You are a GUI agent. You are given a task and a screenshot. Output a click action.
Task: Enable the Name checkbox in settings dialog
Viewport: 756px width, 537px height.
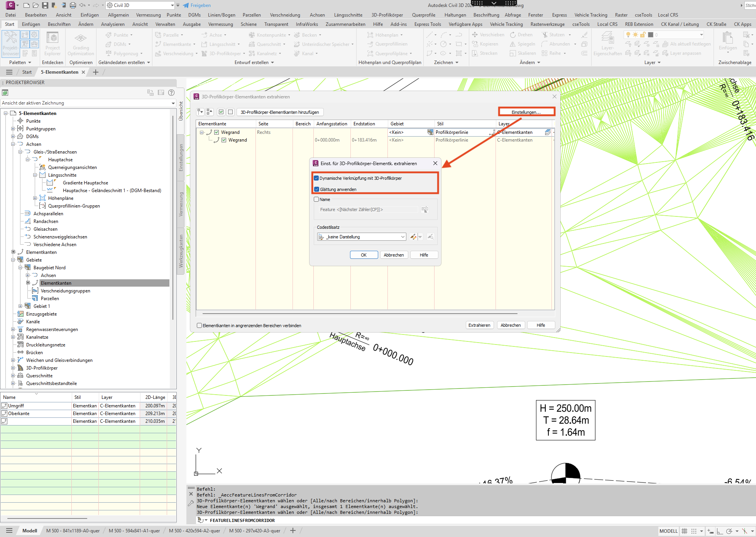point(316,199)
